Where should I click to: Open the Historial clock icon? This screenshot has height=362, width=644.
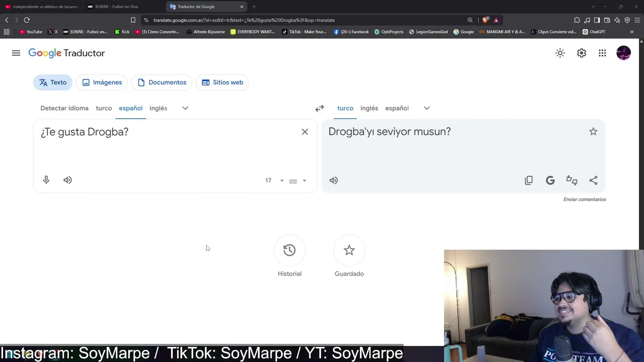tap(289, 250)
